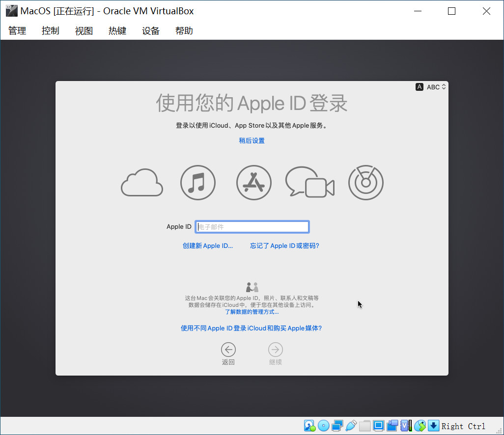Click the App Store icon
Viewport: 504px width, 435px height.
pos(253,183)
